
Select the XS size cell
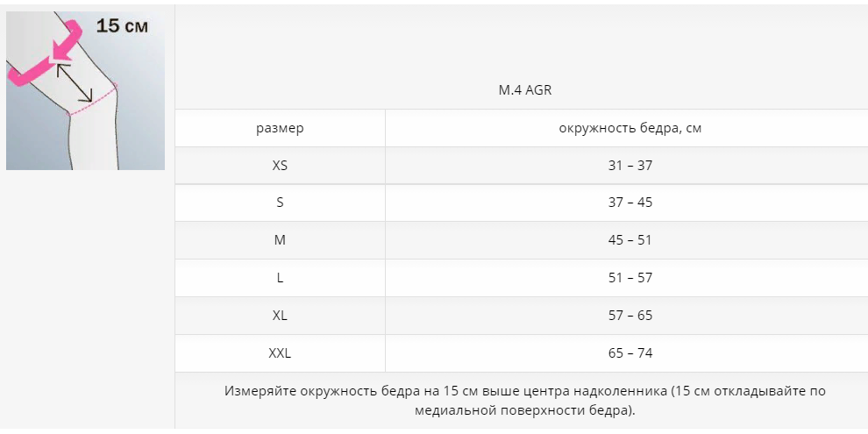pos(280,165)
